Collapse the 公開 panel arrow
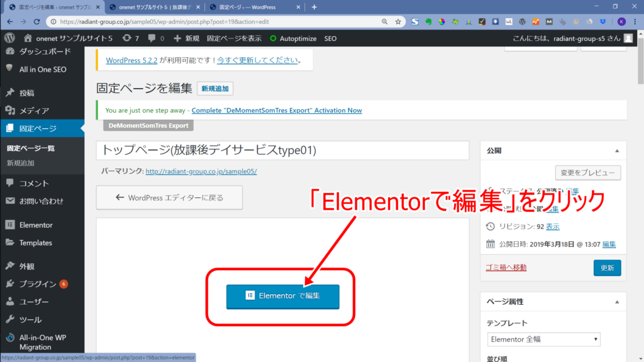Image resolution: width=644 pixels, height=362 pixels. pos(617,151)
